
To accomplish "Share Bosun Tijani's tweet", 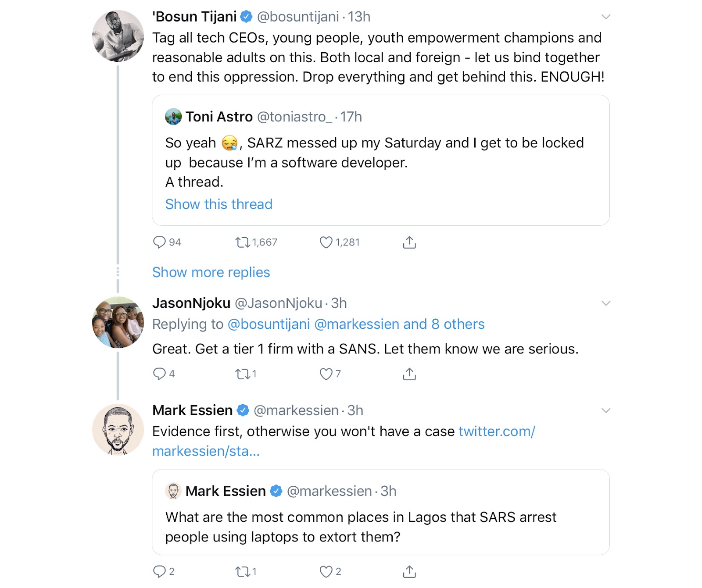I will click(409, 242).
